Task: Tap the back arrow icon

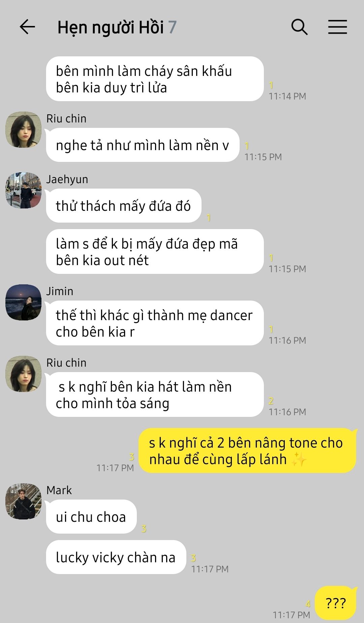Action: [x=27, y=27]
